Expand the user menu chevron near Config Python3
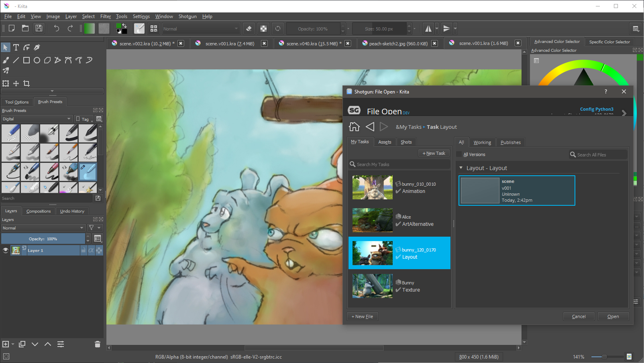Image resolution: width=644 pixels, height=363 pixels. 624,113
